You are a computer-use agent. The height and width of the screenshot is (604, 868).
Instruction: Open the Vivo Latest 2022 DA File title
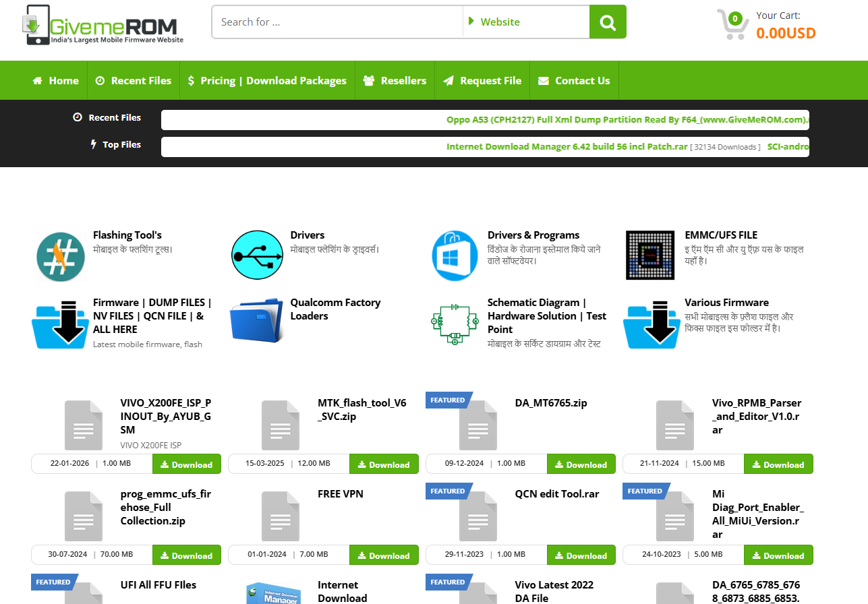554,591
